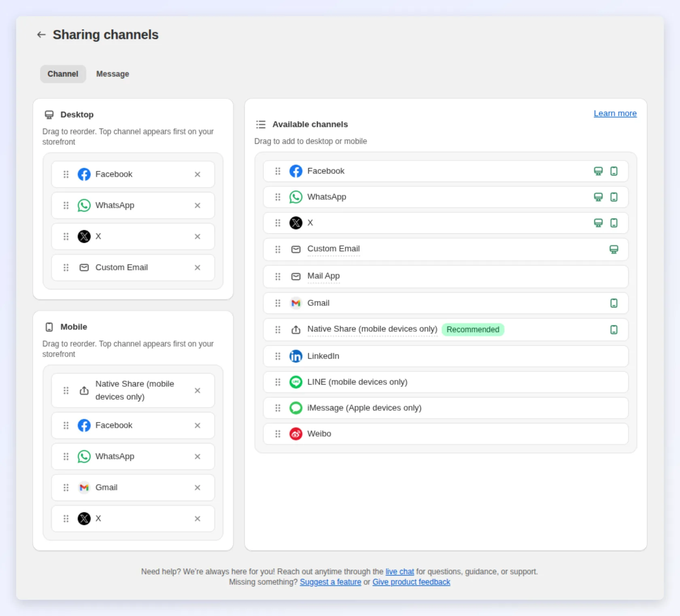The image size is (680, 616).
Task: Switch to the Message tab
Action: click(113, 74)
